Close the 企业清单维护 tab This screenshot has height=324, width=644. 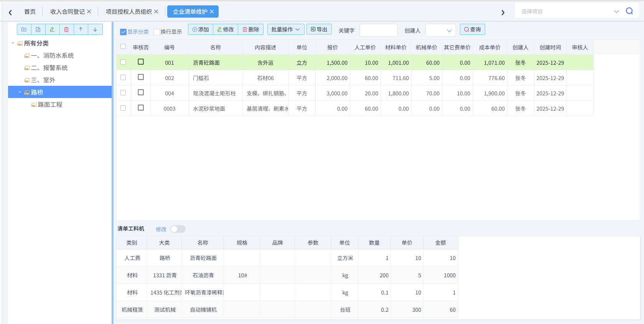point(212,11)
